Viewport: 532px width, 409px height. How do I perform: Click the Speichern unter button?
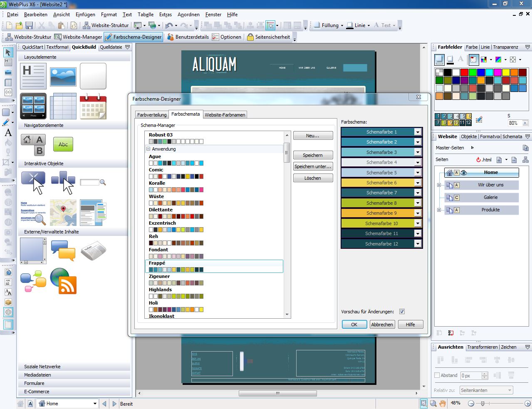(x=313, y=166)
